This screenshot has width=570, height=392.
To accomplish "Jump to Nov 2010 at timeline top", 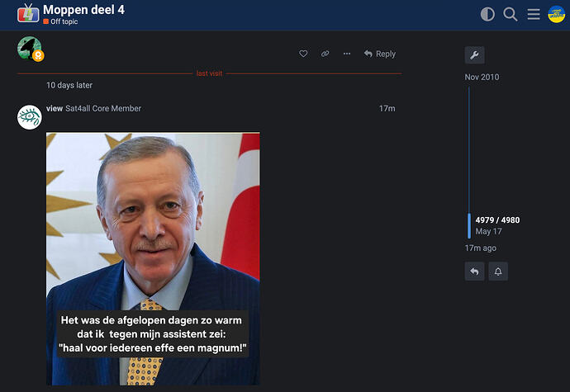I will coord(482,77).
